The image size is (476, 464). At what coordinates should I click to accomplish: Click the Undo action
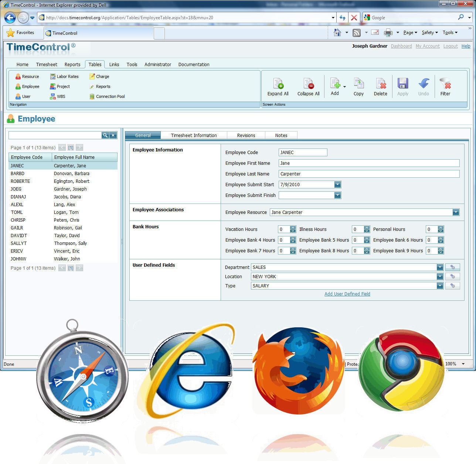(424, 87)
